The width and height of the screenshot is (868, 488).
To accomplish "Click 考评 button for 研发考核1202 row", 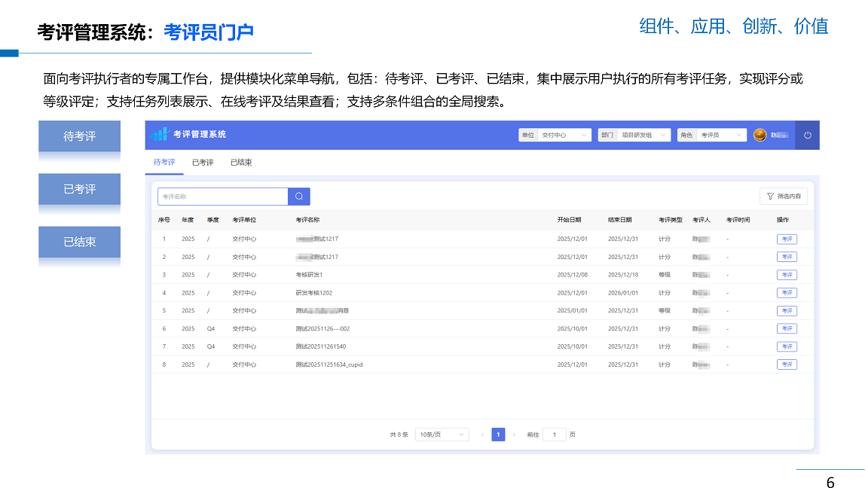I will (x=787, y=293).
